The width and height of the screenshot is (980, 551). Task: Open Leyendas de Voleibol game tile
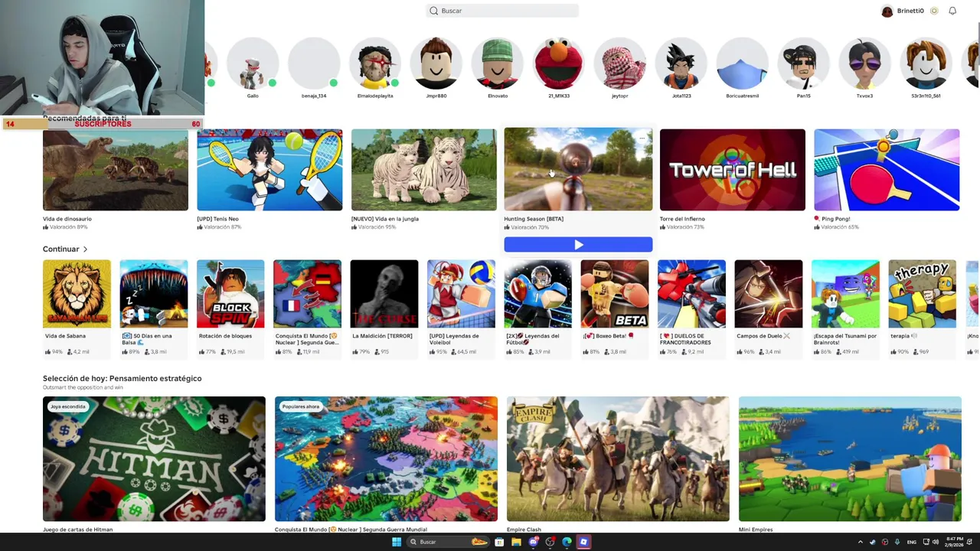coord(461,294)
